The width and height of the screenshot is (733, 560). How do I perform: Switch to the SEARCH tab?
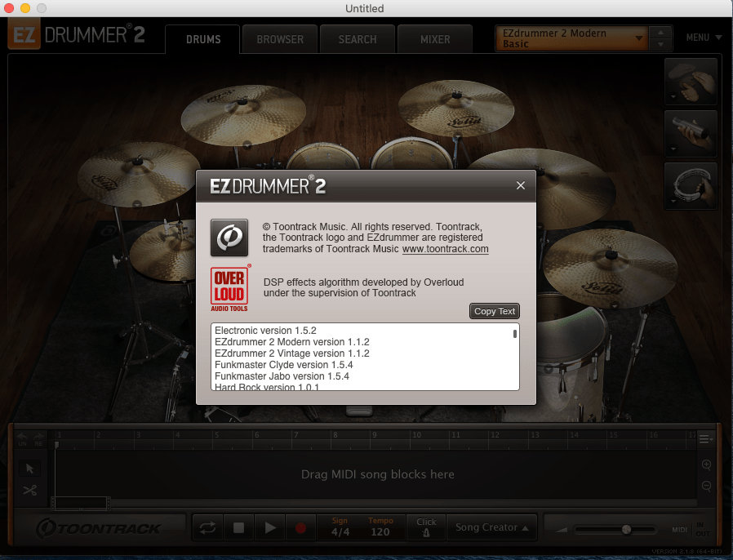pos(358,39)
